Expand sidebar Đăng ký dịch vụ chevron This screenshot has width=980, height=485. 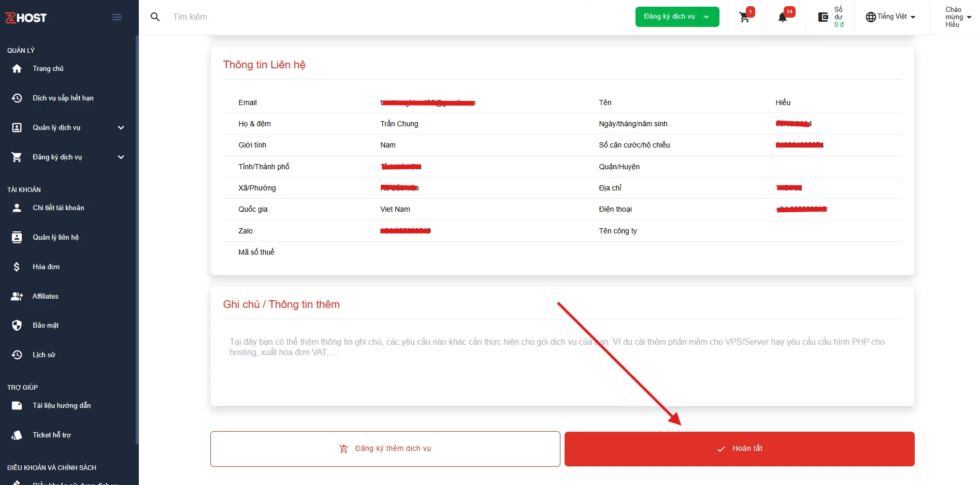[x=121, y=157]
